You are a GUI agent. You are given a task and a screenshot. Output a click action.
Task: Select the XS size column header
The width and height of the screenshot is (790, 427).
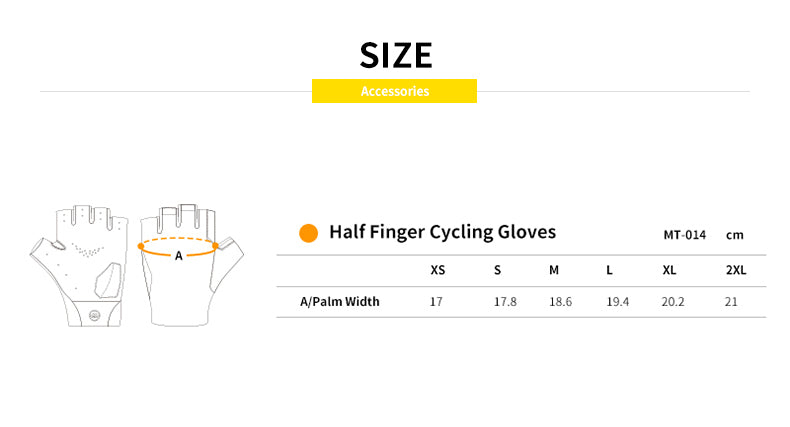tap(438, 270)
